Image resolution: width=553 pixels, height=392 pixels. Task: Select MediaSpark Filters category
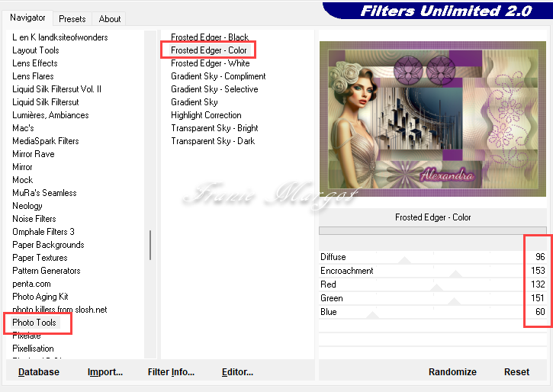[46, 141]
